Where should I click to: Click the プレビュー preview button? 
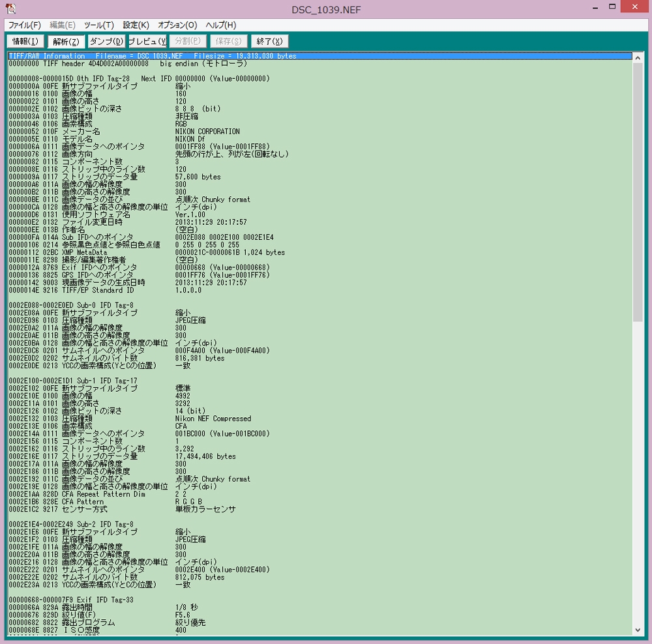tap(147, 41)
